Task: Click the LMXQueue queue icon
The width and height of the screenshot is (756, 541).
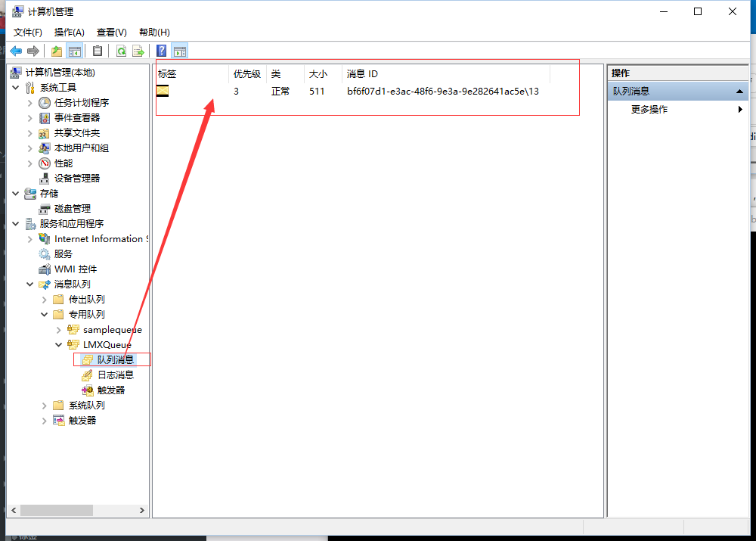Action: 73,344
